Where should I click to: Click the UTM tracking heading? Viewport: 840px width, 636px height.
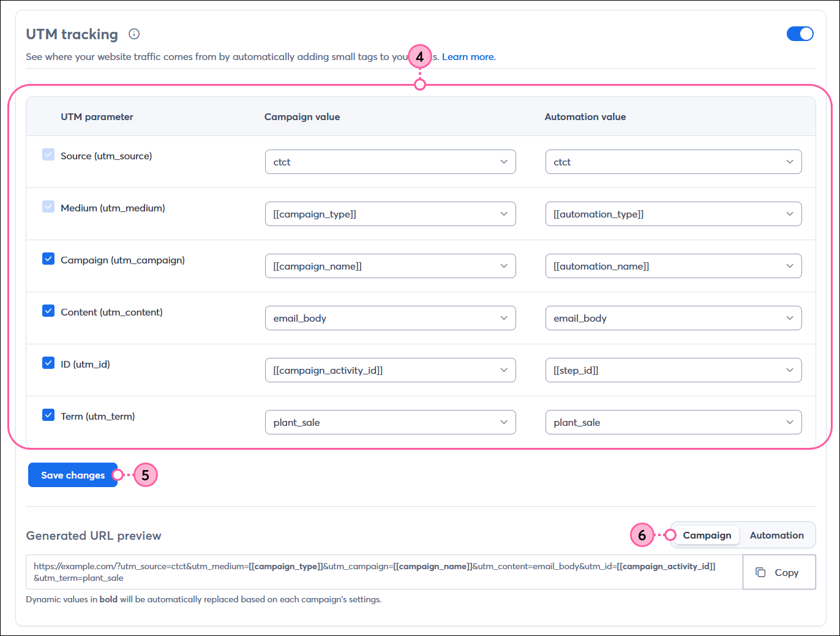pyautogui.click(x=72, y=34)
